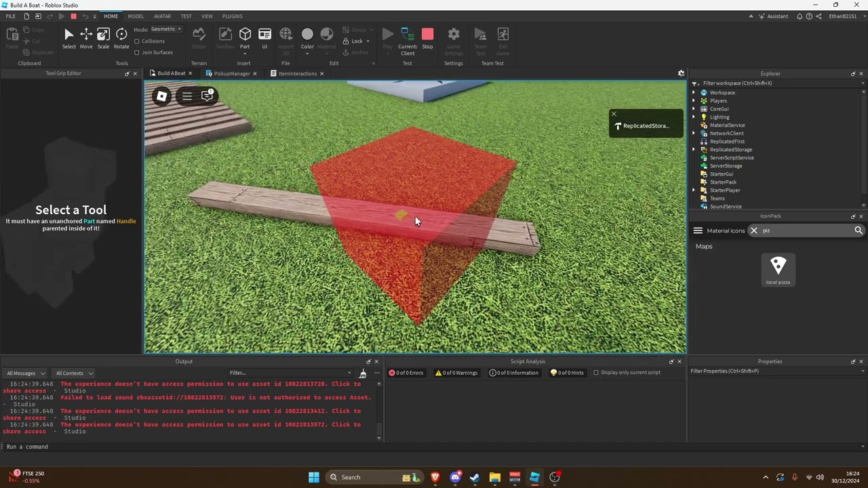The height and width of the screenshot is (488, 868).
Task: Expand the ReplicatedStorage tree node
Action: 694,150
